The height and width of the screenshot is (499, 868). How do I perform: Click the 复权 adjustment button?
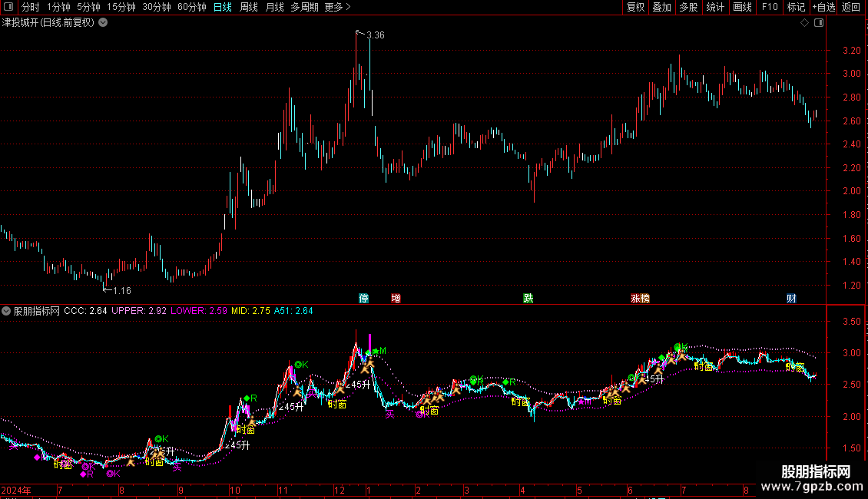coord(635,7)
